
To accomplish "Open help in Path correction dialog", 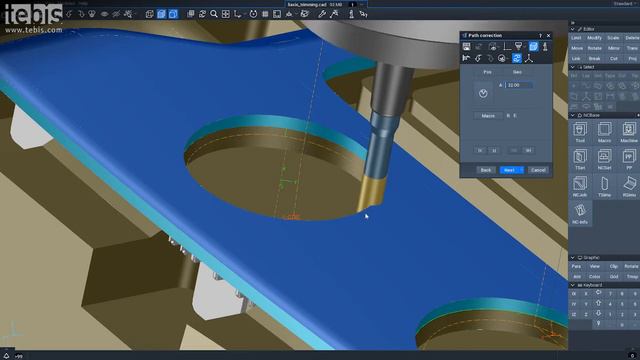I will point(540,36).
